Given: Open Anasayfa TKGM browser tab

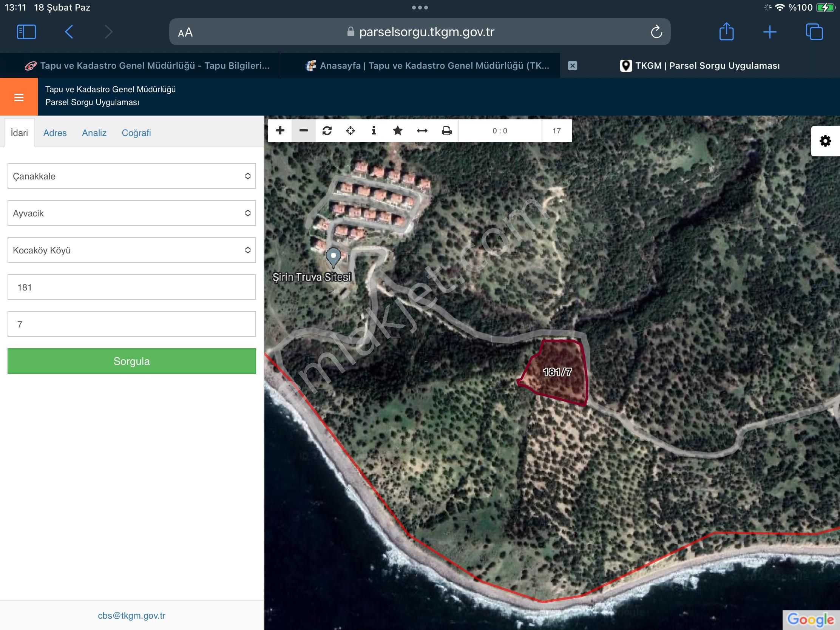Looking at the screenshot, I should pyautogui.click(x=420, y=66).
